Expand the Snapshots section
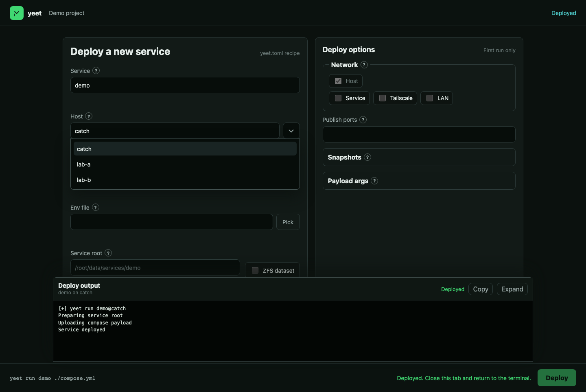 coord(419,157)
